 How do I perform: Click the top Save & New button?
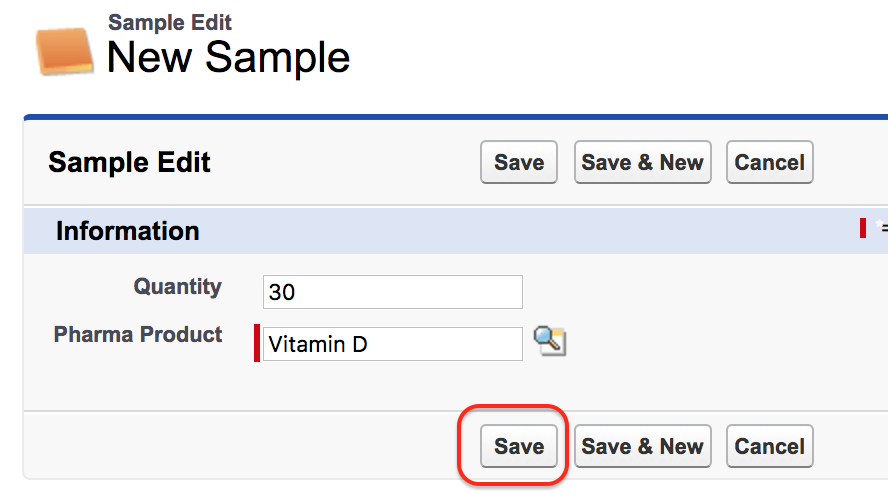pyautogui.click(x=642, y=162)
